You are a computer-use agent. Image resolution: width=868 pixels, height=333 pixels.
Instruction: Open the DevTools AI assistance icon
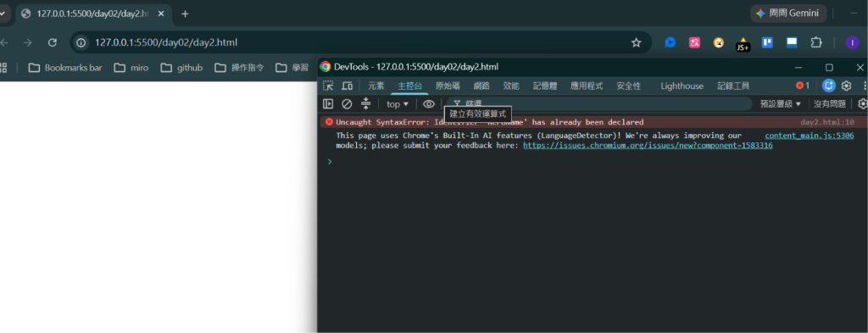click(x=829, y=86)
